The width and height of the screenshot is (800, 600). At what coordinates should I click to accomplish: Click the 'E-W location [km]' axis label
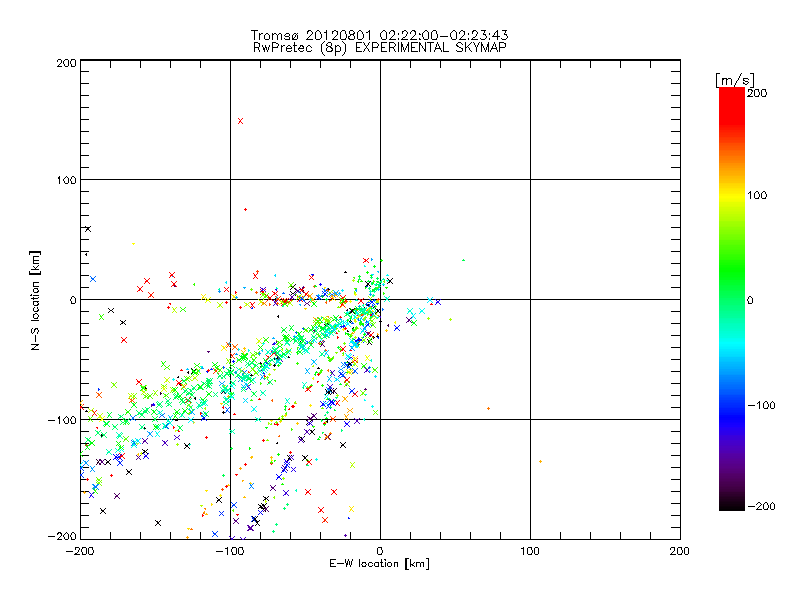tap(379, 563)
